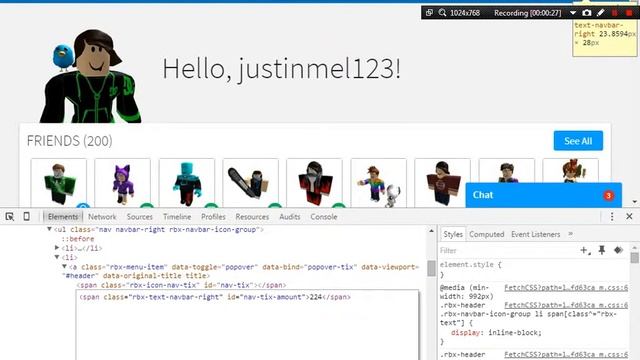
Task: Click the display: inline-block declaration
Action: point(496,333)
